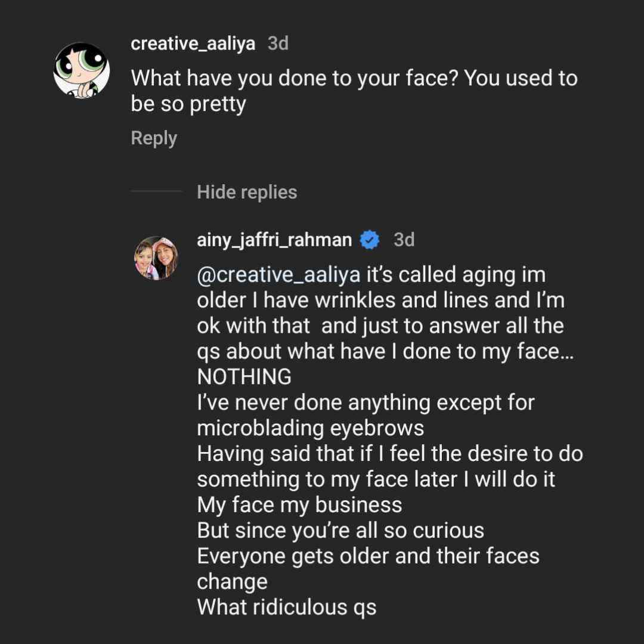Click the horizontal line left of Hide replies

coord(156,191)
